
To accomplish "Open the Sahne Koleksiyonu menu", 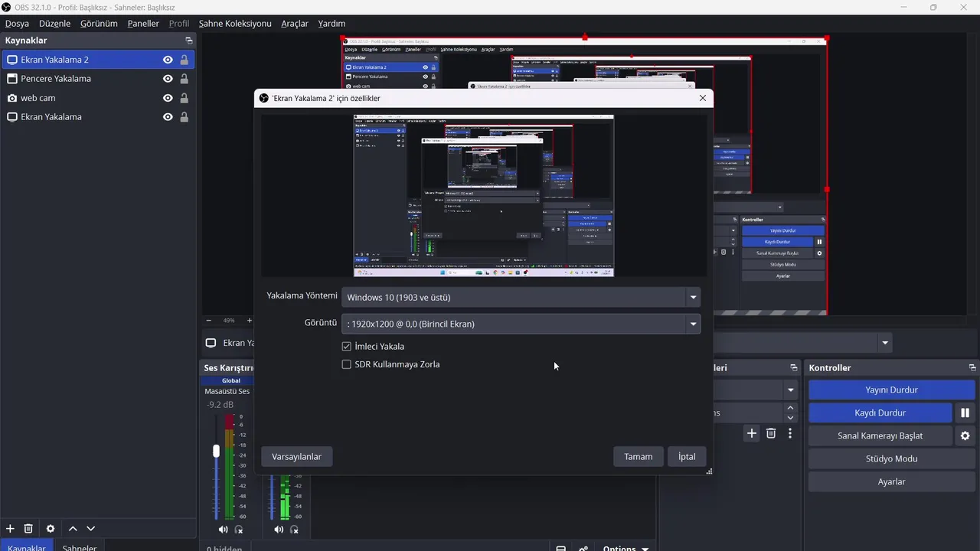I will [235, 24].
